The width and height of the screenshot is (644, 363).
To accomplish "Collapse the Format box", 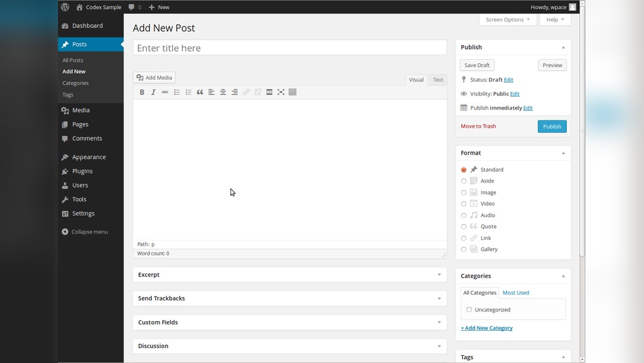I will click(563, 153).
